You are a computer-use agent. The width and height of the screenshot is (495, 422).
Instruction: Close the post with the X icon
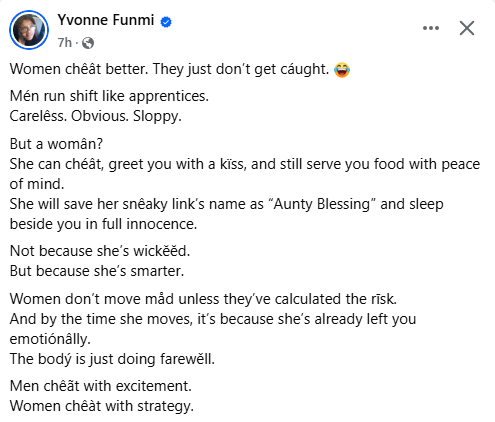pos(467,28)
